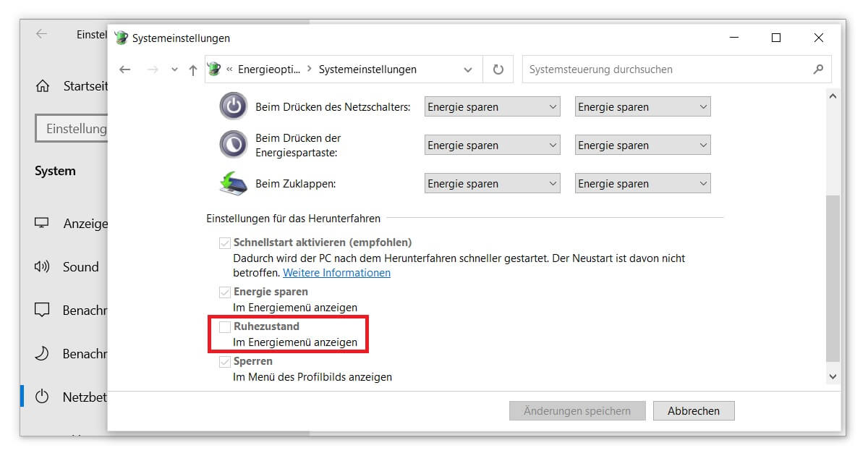
Task: Open second Beim Zuklappen dropdown
Action: coord(642,184)
